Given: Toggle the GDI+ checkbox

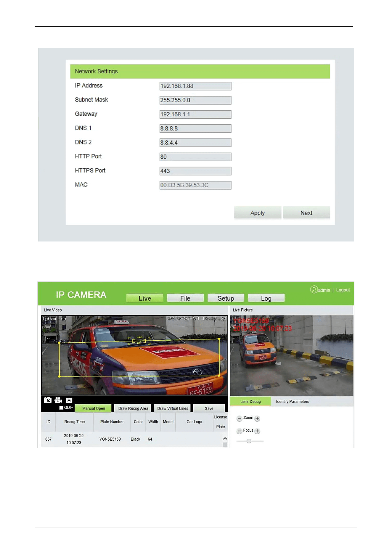Looking at the screenshot, I should 61,408.
